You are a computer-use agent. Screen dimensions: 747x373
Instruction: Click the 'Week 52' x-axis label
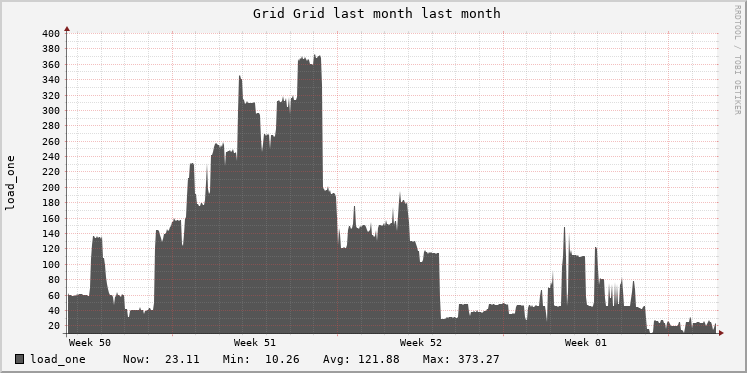click(x=421, y=343)
